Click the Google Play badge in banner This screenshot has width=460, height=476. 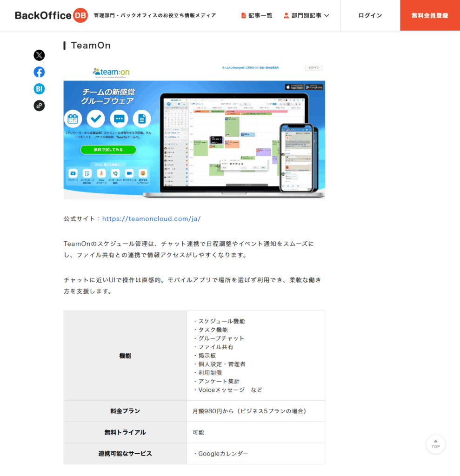coord(314,87)
